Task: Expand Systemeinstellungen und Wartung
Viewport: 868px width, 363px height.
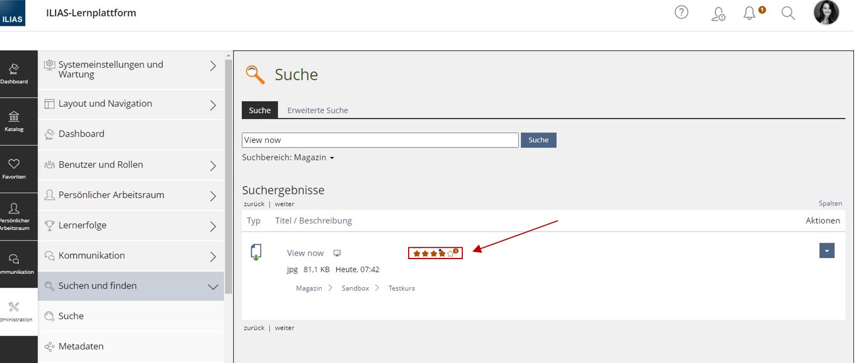Action: tap(213, 67)
